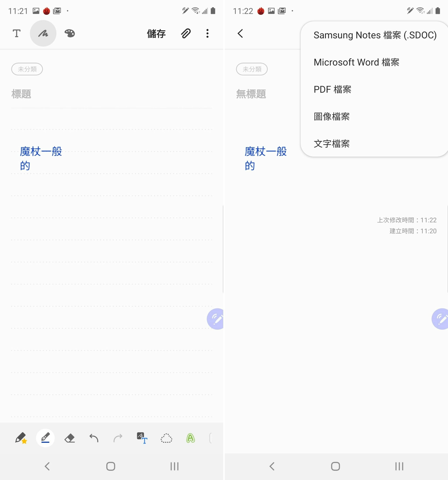
Task: Choose PDF 檔案 export option
Action: click(332, 89)
